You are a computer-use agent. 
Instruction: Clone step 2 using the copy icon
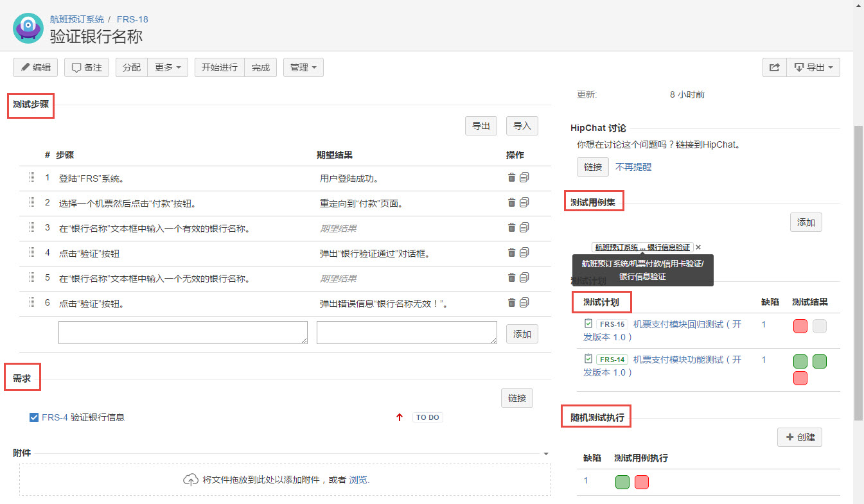524,202
